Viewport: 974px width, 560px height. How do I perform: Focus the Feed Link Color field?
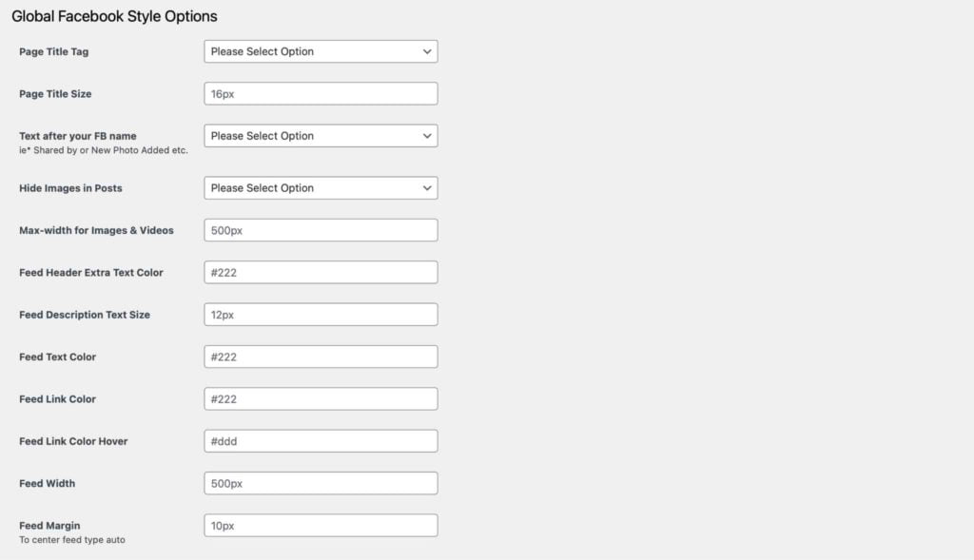coord(321,399)
